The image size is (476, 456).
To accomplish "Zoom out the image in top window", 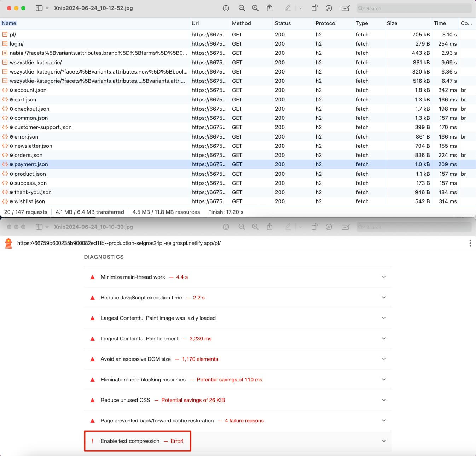I will (242, 8).
